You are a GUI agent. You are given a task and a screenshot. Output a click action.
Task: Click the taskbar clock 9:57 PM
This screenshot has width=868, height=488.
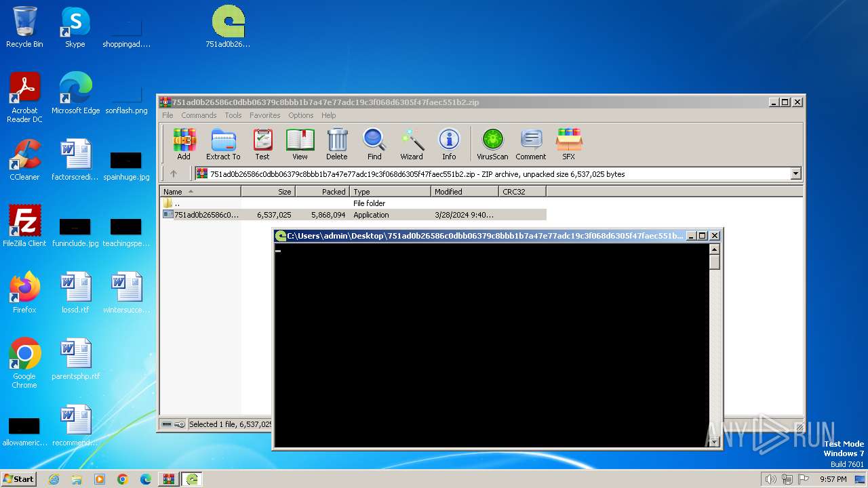click(x=833, y=479)
